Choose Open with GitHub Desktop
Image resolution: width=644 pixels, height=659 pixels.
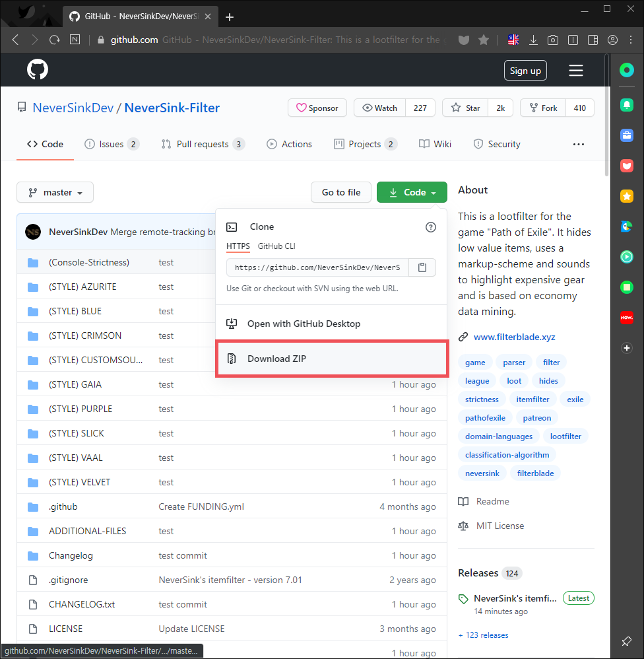click(331, 324)
